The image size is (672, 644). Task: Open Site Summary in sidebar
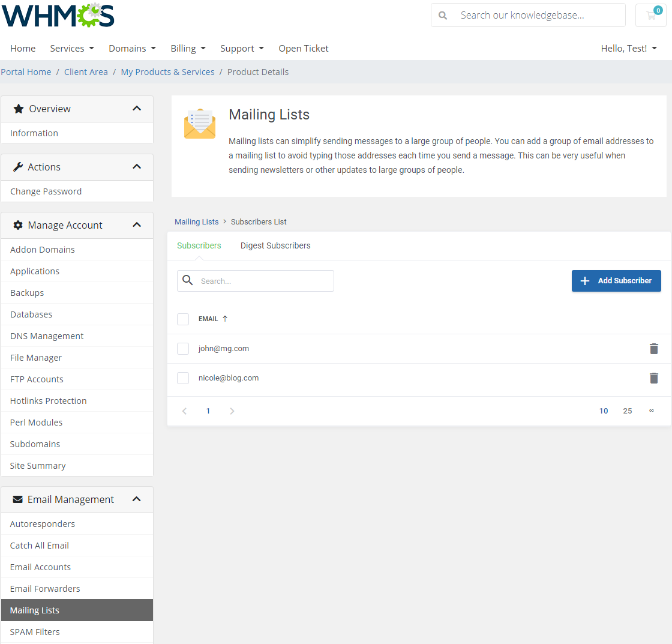[x=77, y=466]
